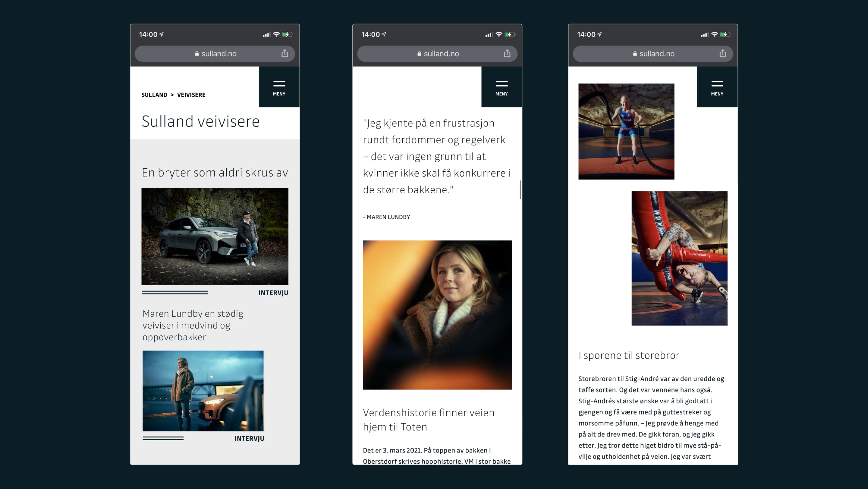
Task: Tap the Wi-Fi icon on the middle phone status bar
Action: click(499, 34)
